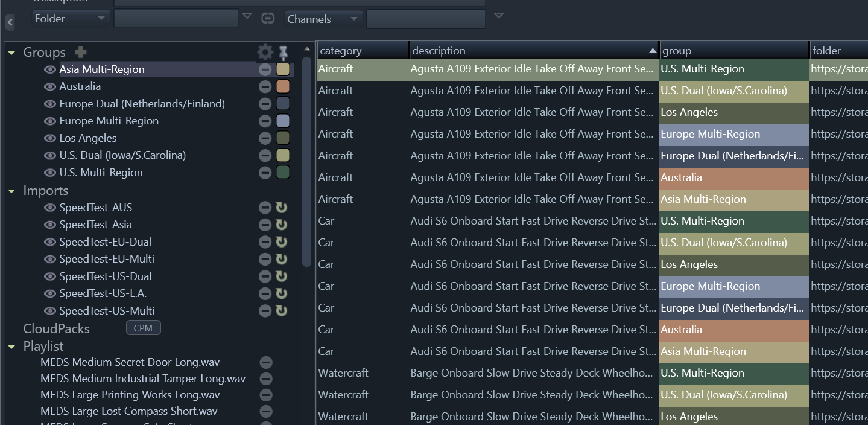Select SpeedTest-US-Dual import
868x425 pixels.
pos(106,276)
